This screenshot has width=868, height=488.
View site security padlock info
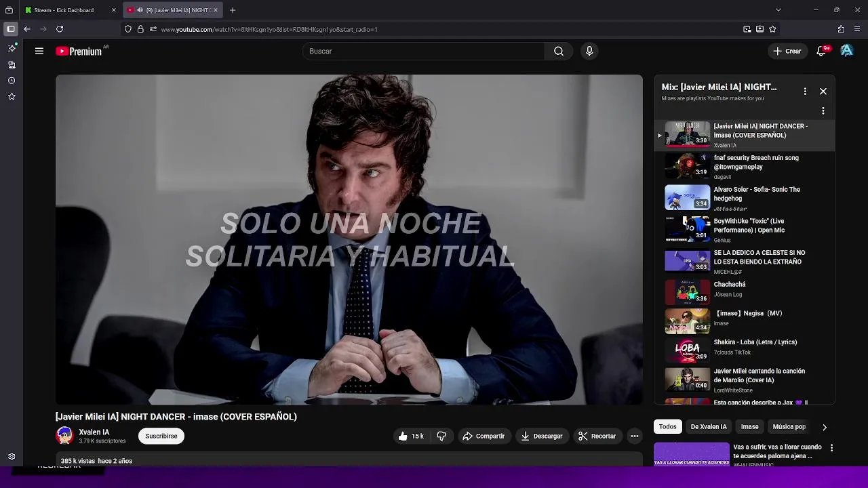140,29
